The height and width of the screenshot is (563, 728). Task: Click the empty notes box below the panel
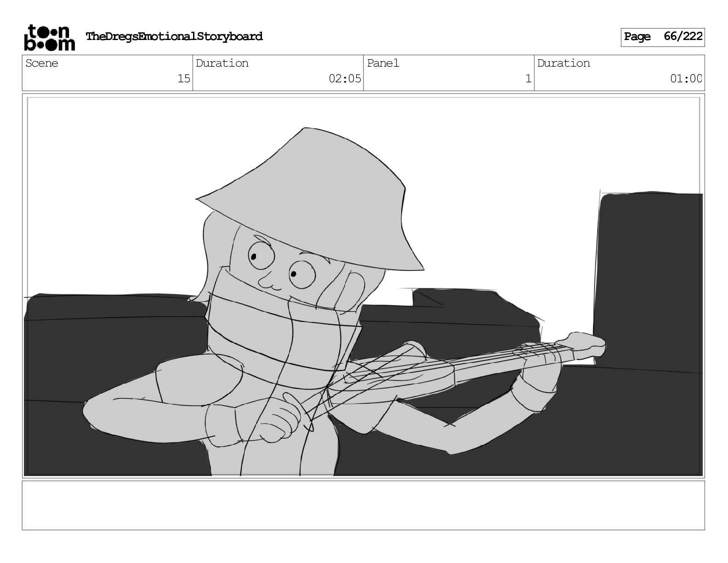(x=363, y=505)
